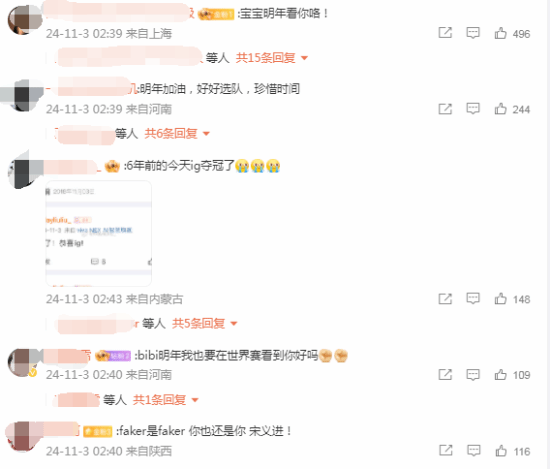
Task: Share the faker是faker comment from 陕西
Action: [x=445, y=450]
